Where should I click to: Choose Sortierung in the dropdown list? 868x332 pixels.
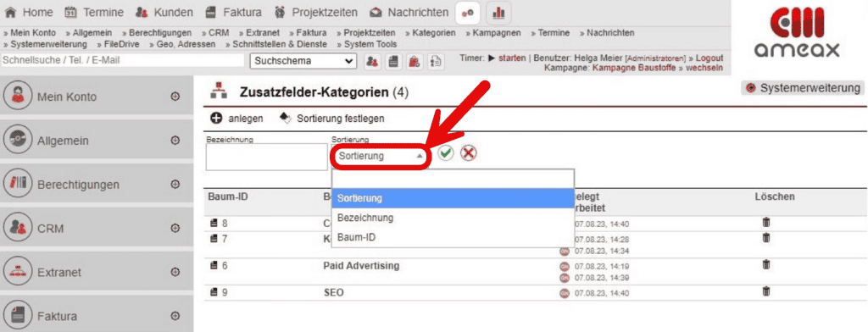(x=453, y=197)
